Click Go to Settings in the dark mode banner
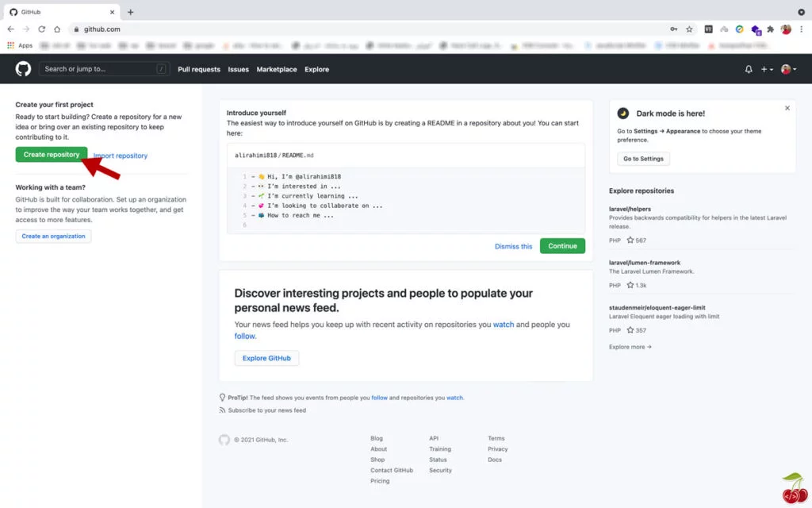Image resolution: width=812 pixels, height=508 pixels. 642,159
